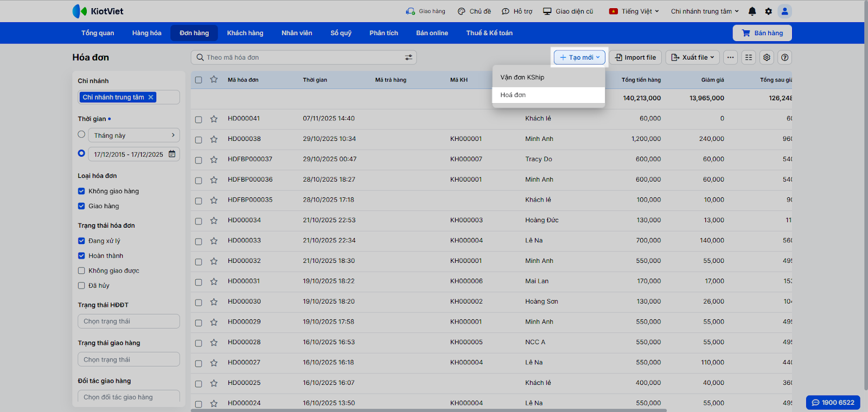Screen dimensions: 868x412
Task: Go to the Hàng hóa tab
Action: [x=146, y=33]
